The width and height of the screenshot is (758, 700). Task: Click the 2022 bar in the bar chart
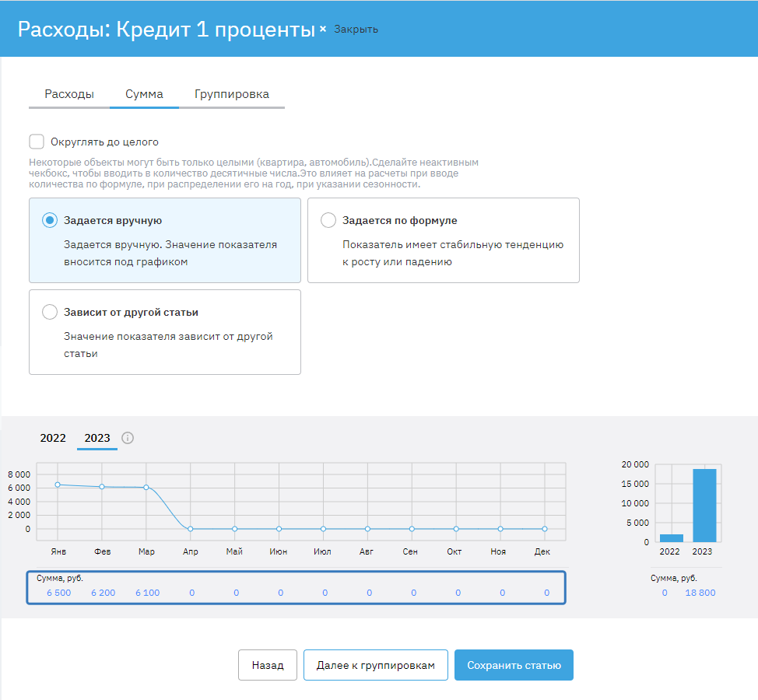672,538
